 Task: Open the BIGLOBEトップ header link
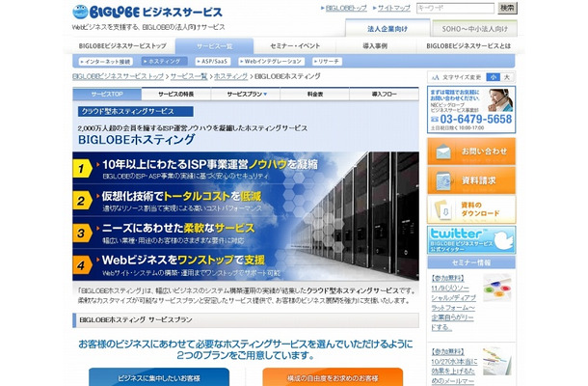pyautogui.click(x=346, y=8)
